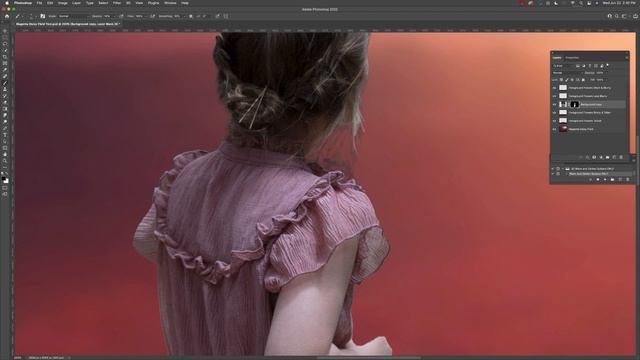This screenshot has height=360, width=640.
Task: Click the background color swatch
Action: pyautogui.click(x=7, y=181)
